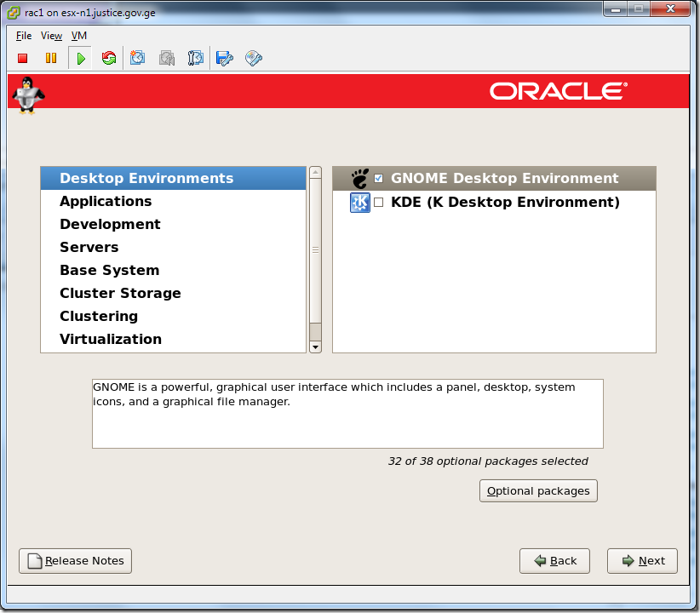Click the GNOME footprint icon
This screenshot has width=700, height=613.
pyautogui.click(x=359, y=178)
